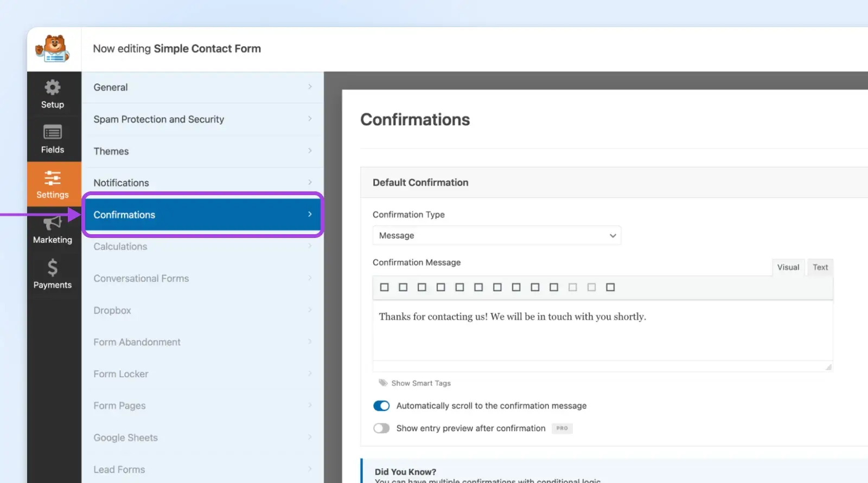Enable show entry preview after confirmation
The width and height of the screenshot is (868, 483).
(381, 428)
